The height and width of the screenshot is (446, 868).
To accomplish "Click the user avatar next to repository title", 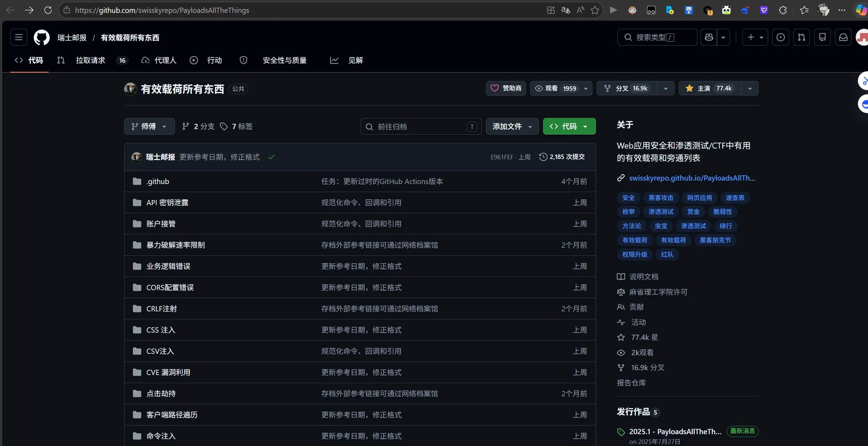I will pyautogui.click(x=130, y=89).
